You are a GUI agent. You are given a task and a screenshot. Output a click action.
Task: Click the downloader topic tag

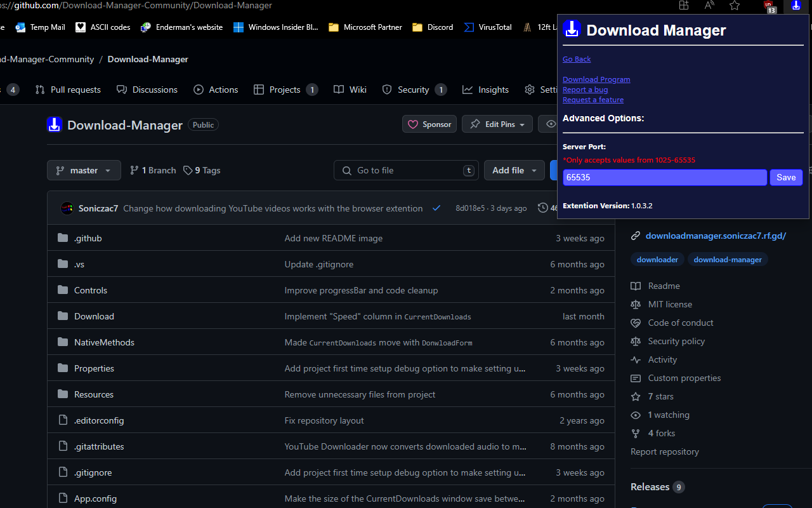[x=657, y=260]
